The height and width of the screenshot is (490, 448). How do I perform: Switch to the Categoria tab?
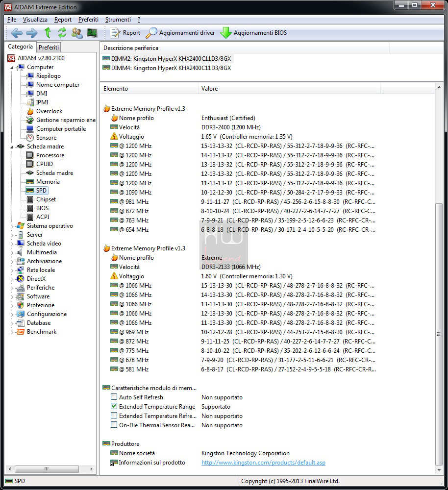coord(20,47)
